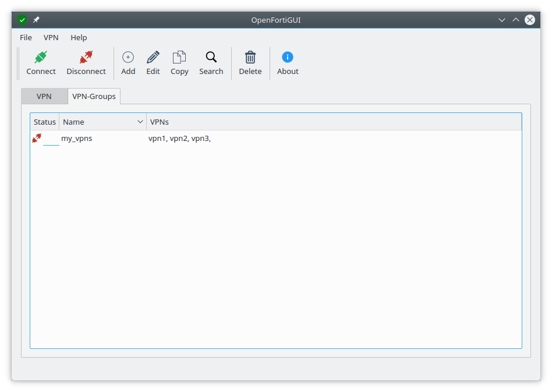Select the my_vpns group row
This screenshot has width=552, height=392.
point(275,138)
